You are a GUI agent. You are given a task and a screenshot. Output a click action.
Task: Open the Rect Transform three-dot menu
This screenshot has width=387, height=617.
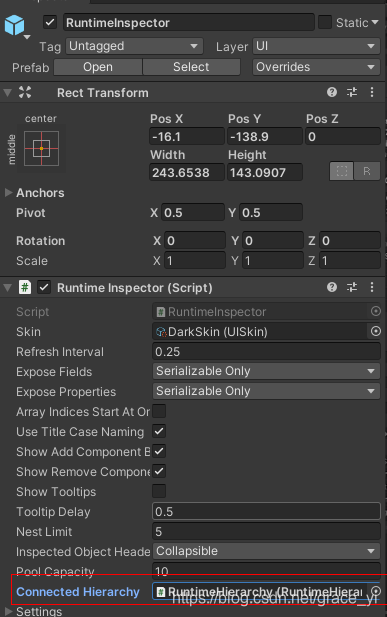(372, 92)
